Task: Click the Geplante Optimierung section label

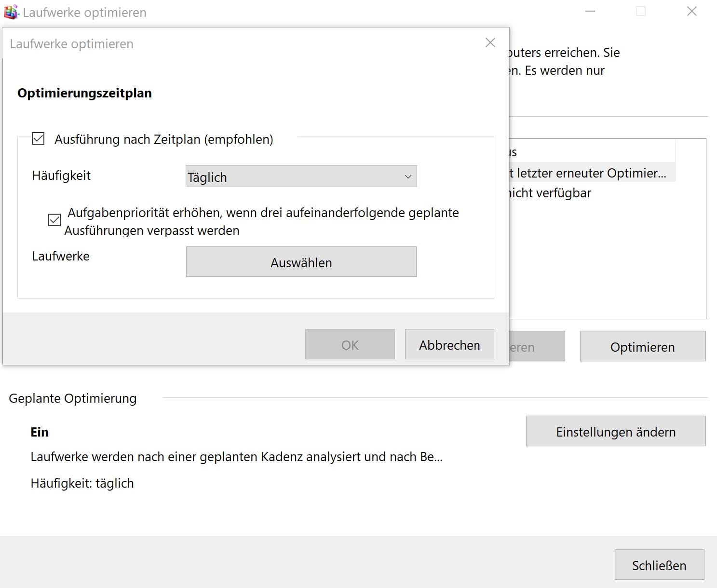Action: click(x=73, y=398)
